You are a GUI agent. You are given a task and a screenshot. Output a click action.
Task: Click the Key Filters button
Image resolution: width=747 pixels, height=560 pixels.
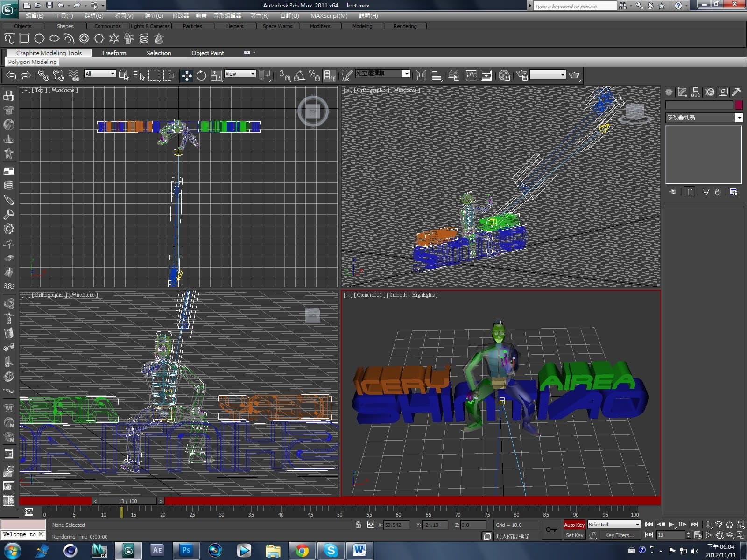620,535
